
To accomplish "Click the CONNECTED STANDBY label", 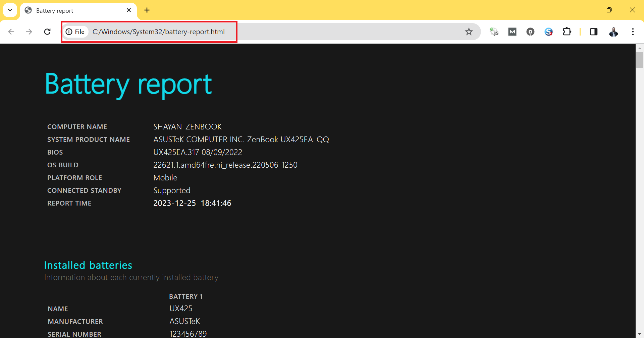I will (84, 190).
